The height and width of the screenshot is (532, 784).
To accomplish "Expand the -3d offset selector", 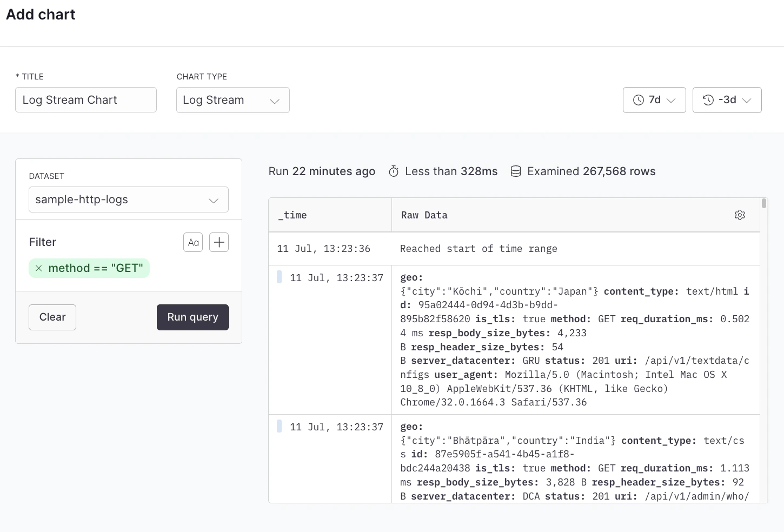I will coord(727,100).
